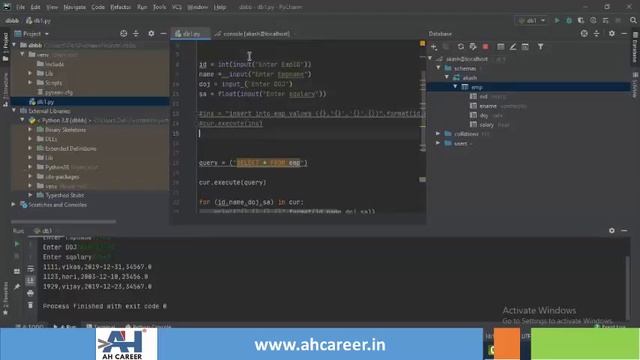This screenshot has height=360, width=640.
Task: Click the Project panel horizontal scrollbar
Action: coord(64,222)
